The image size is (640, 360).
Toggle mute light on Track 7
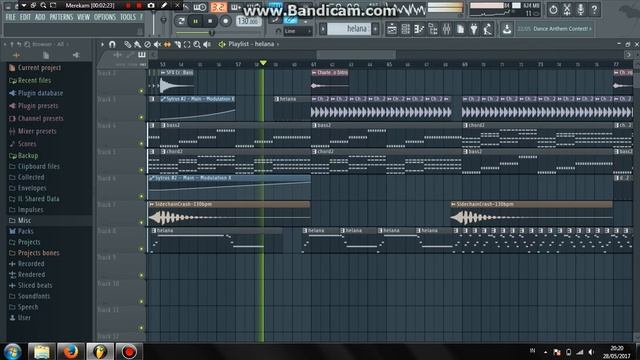tap(142, 222)
